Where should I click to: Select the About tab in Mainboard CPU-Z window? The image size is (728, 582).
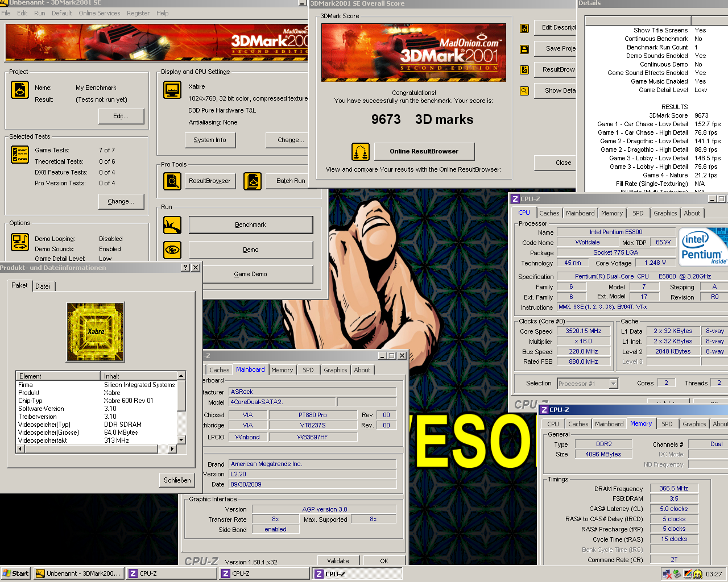pos(362,370)
